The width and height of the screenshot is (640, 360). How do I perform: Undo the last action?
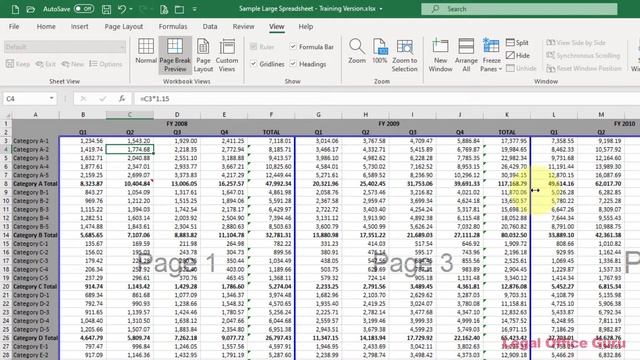122,9
